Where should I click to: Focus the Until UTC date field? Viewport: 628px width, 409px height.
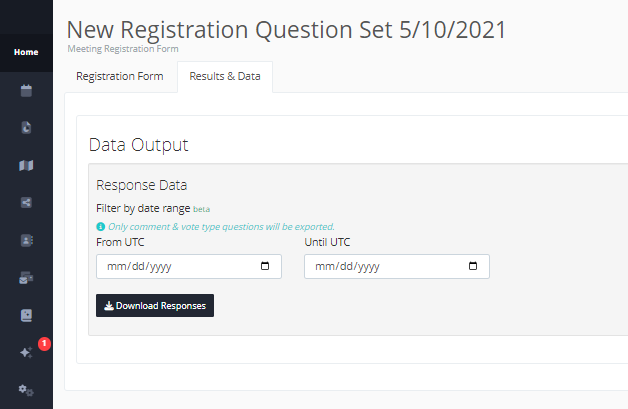(380, 267)
